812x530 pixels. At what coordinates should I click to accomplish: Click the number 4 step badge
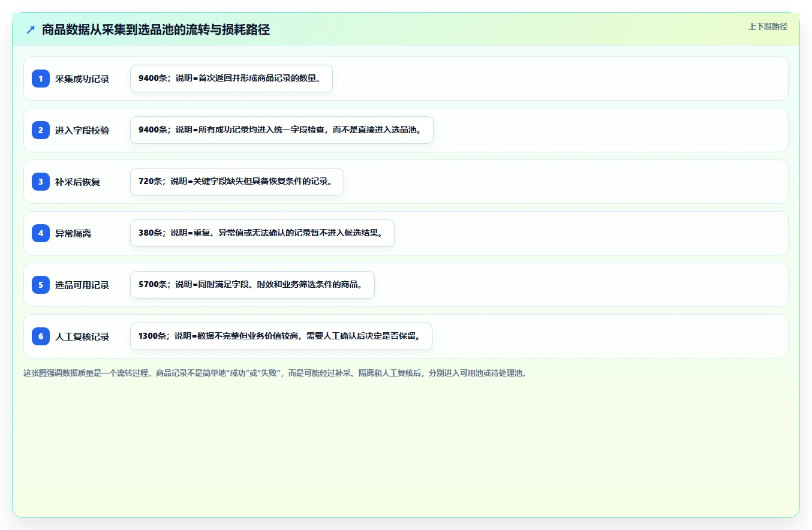41,233
